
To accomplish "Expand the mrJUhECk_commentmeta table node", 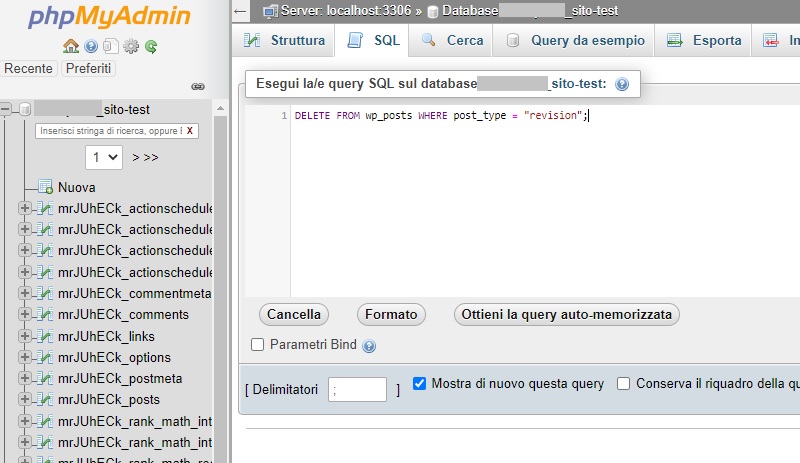I will point(24,293).
